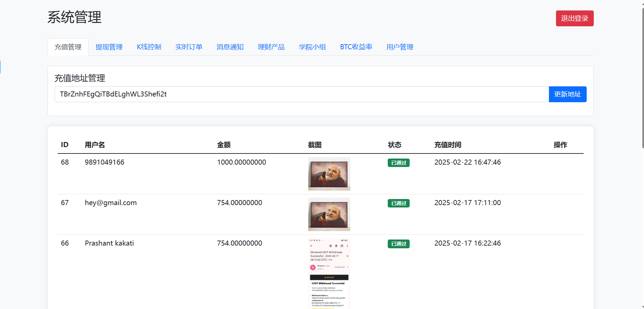This screenshot has height=309, width=644.
Task: Go to the 实时订单 tab
Action: 188,47
